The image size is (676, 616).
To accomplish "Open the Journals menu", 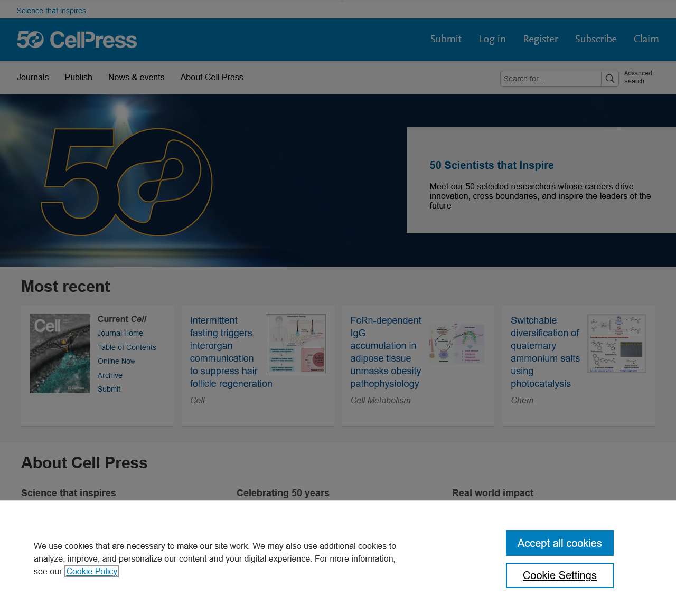I will (x=33, y=77).
